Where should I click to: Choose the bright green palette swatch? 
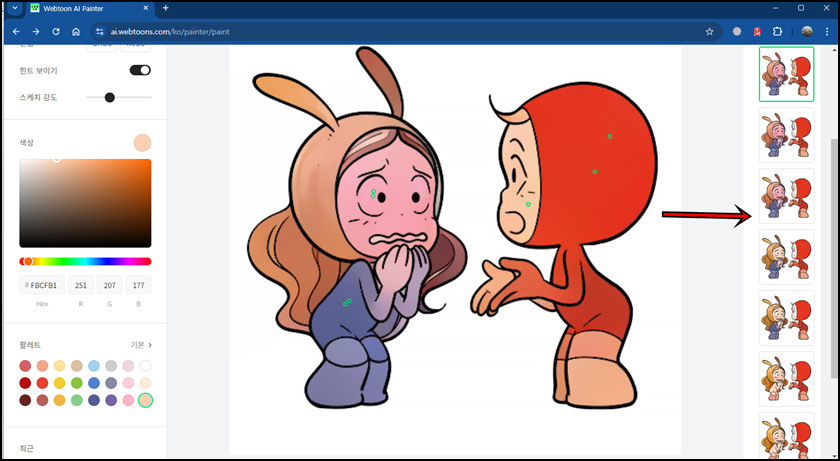tap(77, 383)
